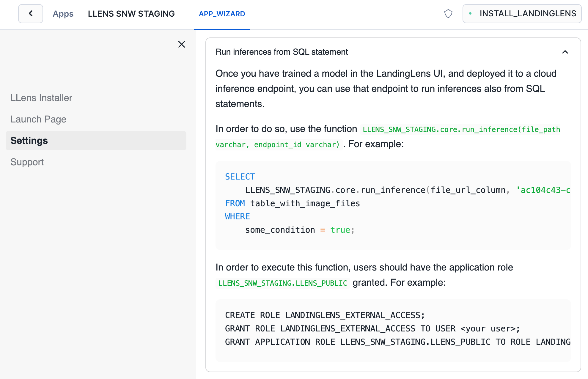
Task: Click the back arrow navigation icon
Action: (x=30, y=13)
